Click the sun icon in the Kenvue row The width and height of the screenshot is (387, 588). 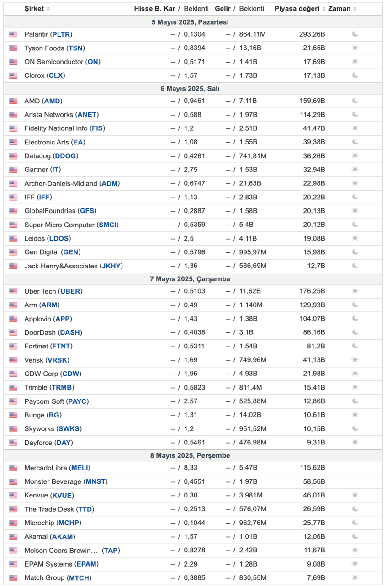click(355, 495)
